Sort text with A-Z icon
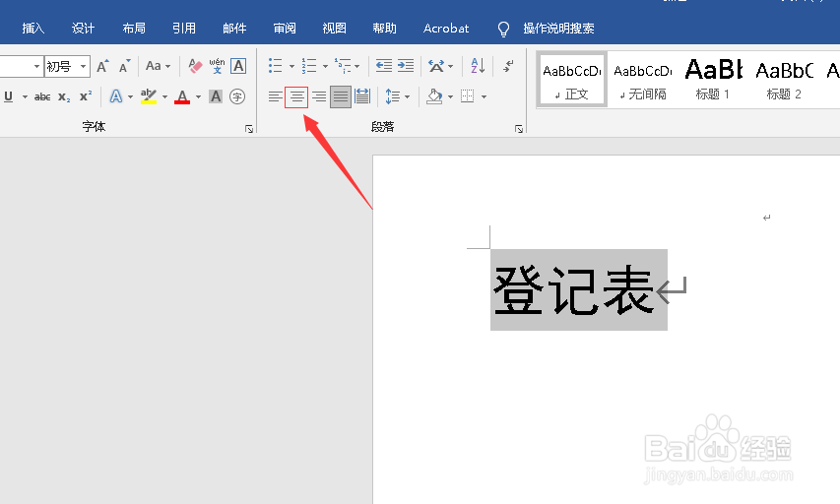This screenshot has width=840, height=504. (x=478, y=66)
